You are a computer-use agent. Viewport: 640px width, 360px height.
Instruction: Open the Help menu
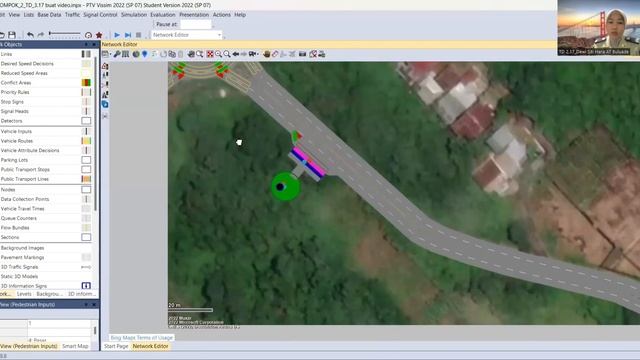pyautogui.click(x=240, y=15)
